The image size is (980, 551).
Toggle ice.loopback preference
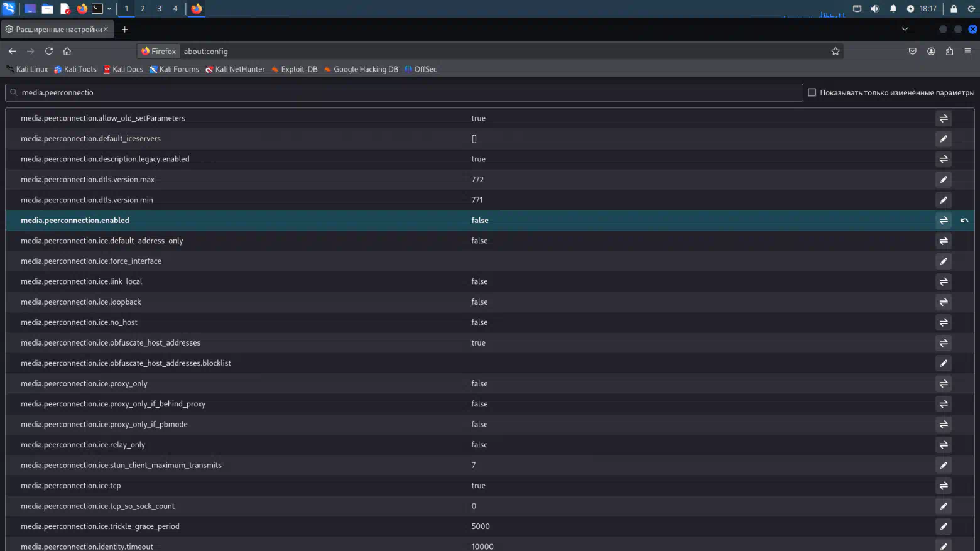pyautogui.click(x=943, y=302)
